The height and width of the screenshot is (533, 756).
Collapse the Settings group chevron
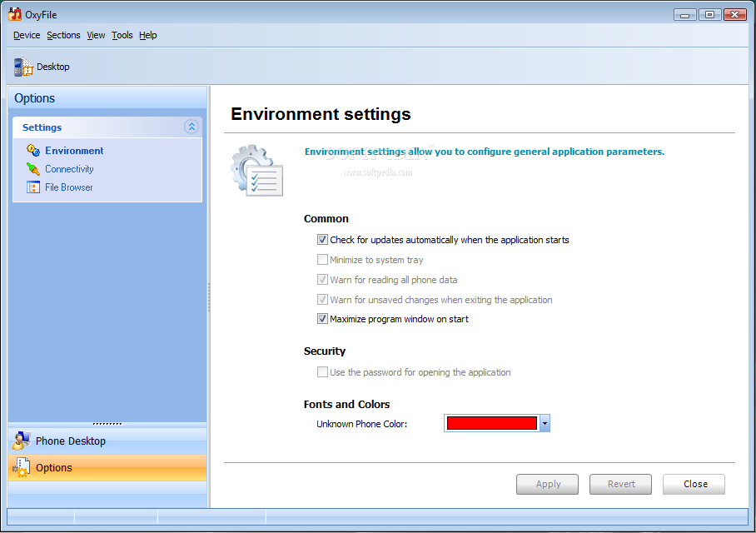click(x=191, y=127)
